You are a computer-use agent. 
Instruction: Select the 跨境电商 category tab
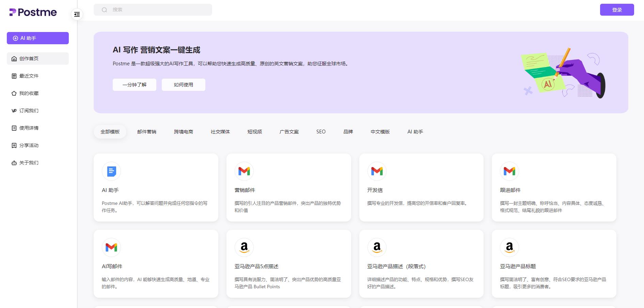(184, 132)
